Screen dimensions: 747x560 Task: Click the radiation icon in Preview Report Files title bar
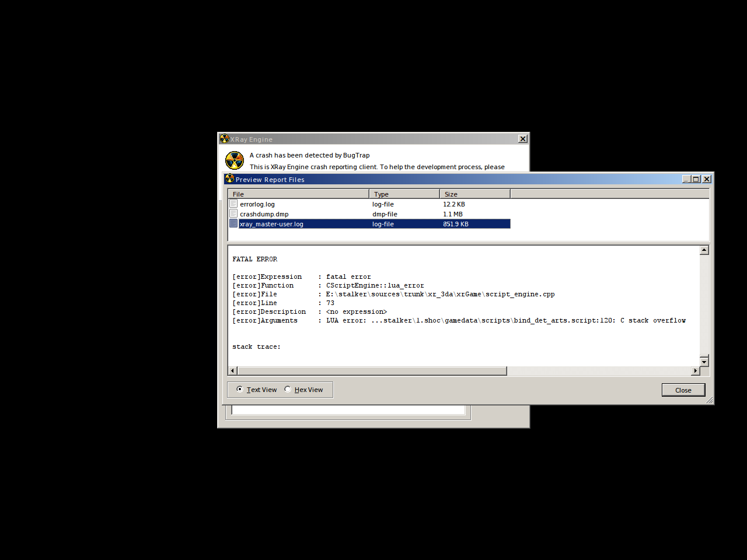[x=229, y=179]
